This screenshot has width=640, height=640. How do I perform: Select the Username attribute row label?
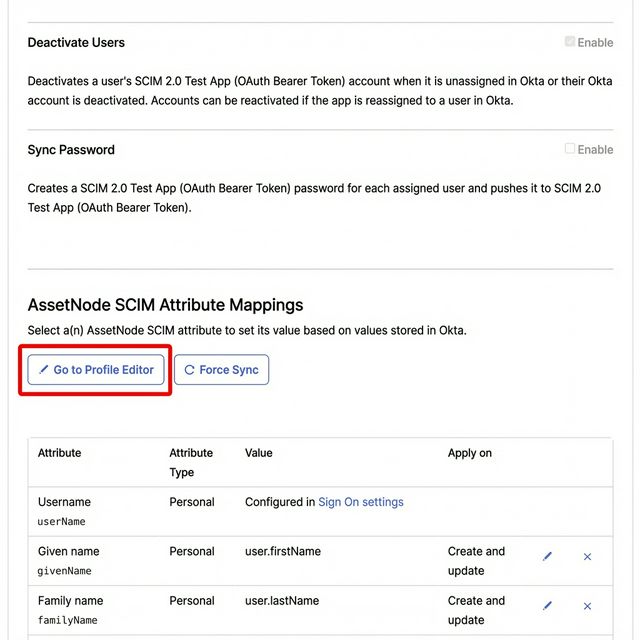click(64, 502)
